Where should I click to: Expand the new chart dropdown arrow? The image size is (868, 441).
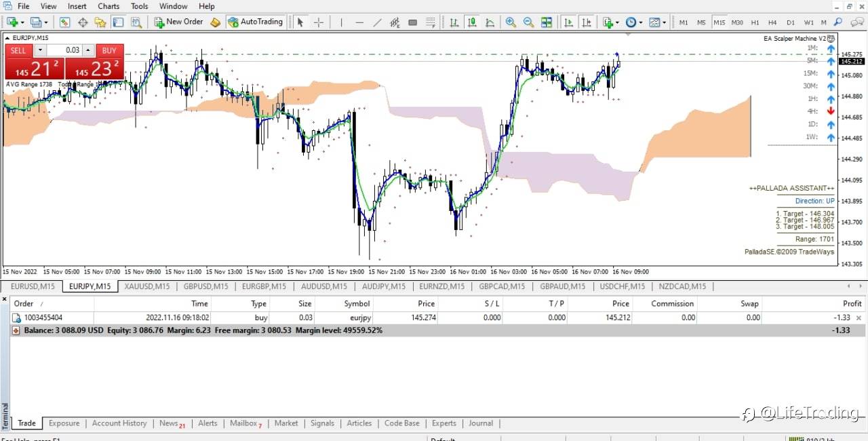click(x=22, y=23)
